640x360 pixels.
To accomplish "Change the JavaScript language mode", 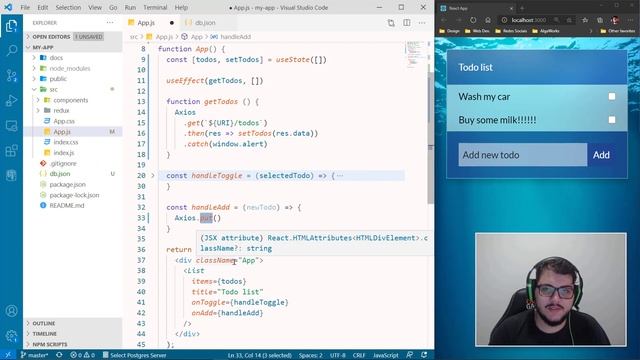I will point(386,355).
